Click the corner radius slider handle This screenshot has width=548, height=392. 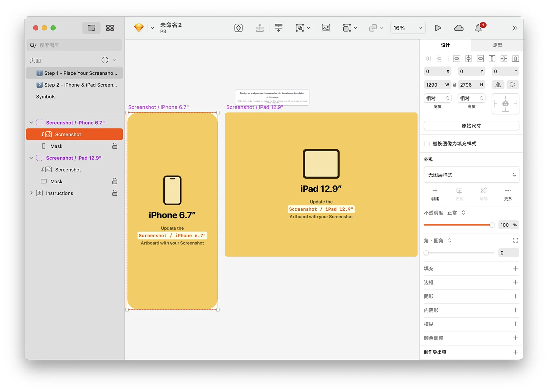click(x=426, y=253)
